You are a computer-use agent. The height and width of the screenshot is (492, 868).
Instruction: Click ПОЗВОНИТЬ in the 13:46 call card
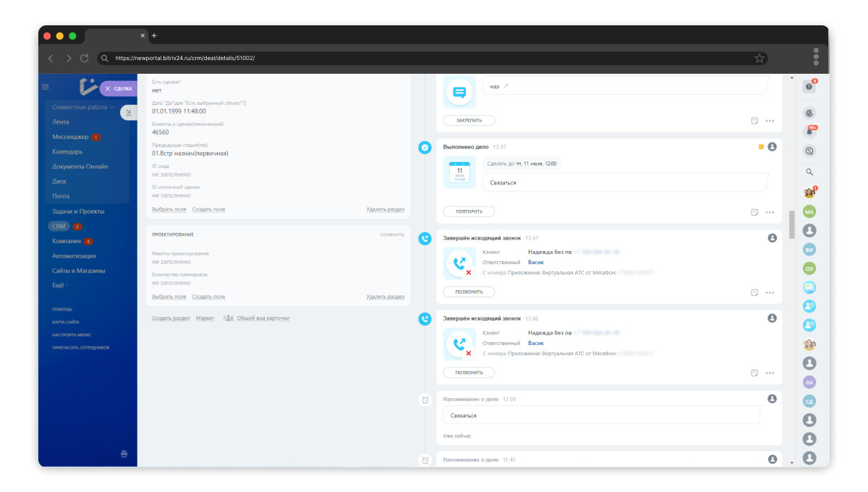coord(469,373)
